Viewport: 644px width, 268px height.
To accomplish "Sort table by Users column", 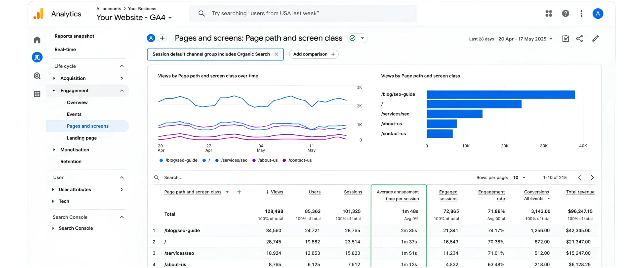I will pyautogui.click(x=314, y=192).
